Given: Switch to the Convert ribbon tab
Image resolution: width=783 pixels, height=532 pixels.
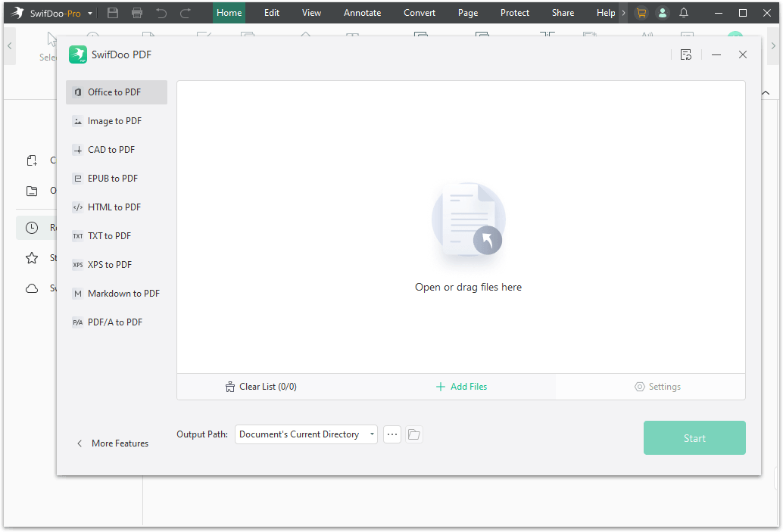Looking at the screenshot, I should click(x=419, y=12).
